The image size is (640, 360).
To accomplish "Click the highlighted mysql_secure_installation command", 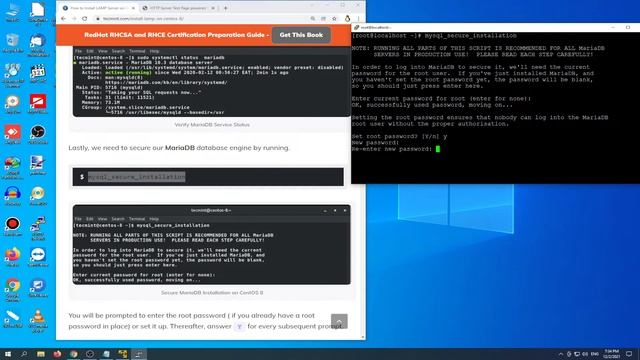I will (136, 177).
